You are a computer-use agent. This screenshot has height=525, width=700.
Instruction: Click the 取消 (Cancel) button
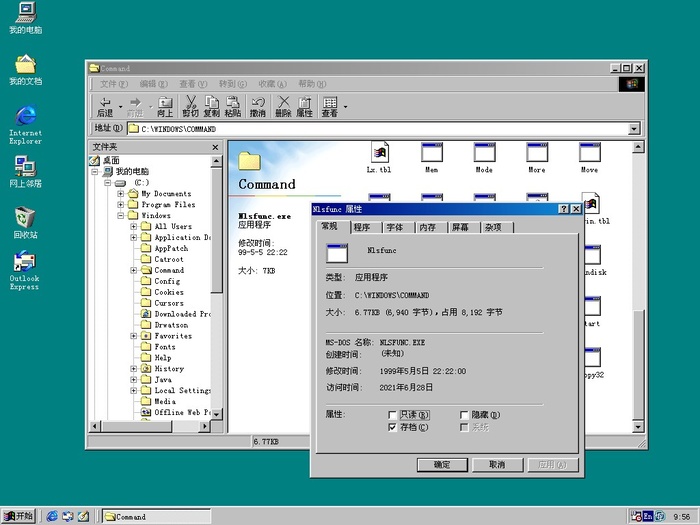pos(497,465)
